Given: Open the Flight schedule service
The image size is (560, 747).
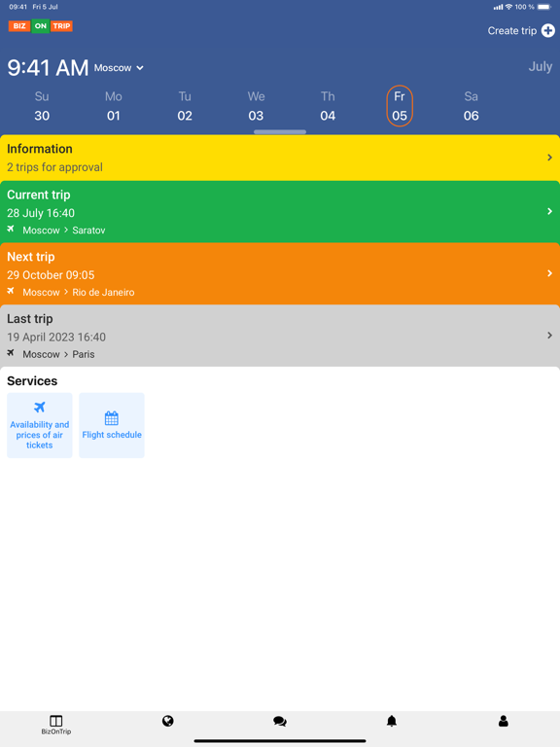Looking at the screenshot, I should pyautogui.click(x=112, y=425).
